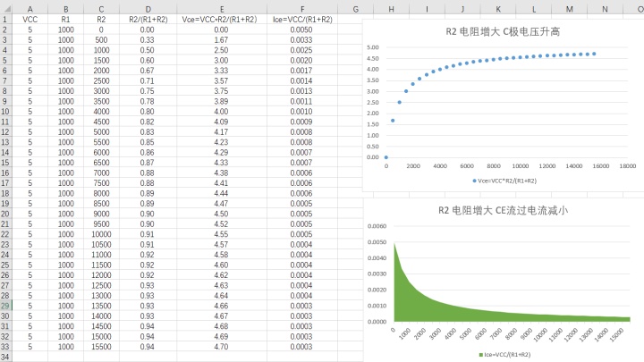Select column A header

pos(30,8)
